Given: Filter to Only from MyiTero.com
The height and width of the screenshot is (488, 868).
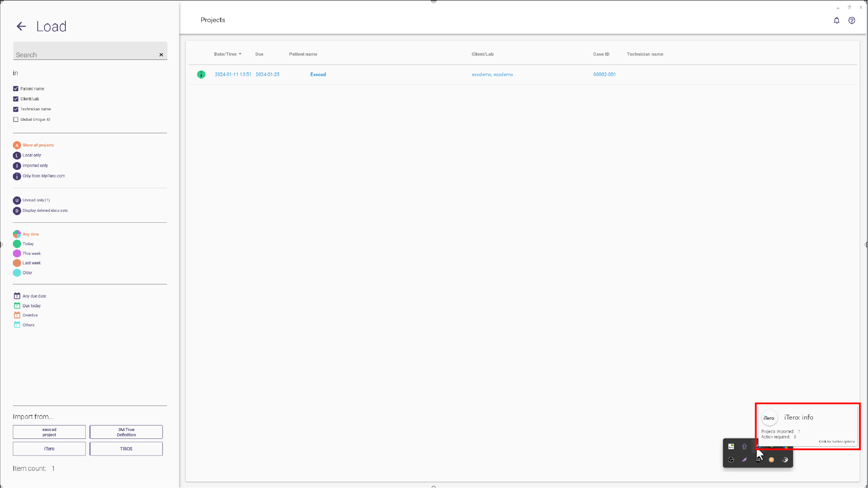Looking at the screenshot, I should pyautogui.click(x=39, y=176).
